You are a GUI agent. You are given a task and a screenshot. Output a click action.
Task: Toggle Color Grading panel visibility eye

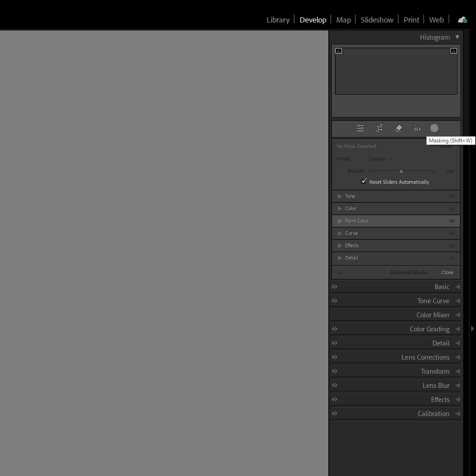click(x=334, y=329)
